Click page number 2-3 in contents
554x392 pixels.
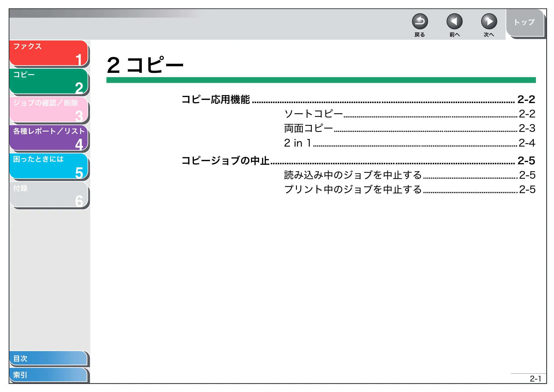pyautogui.click(x=527, y=128)
